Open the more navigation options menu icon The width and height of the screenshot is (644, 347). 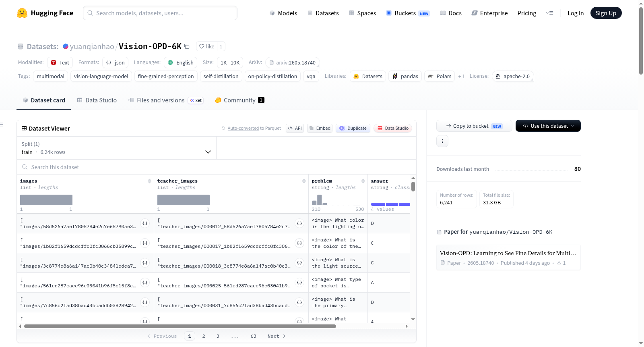click(x=549, y=13)
